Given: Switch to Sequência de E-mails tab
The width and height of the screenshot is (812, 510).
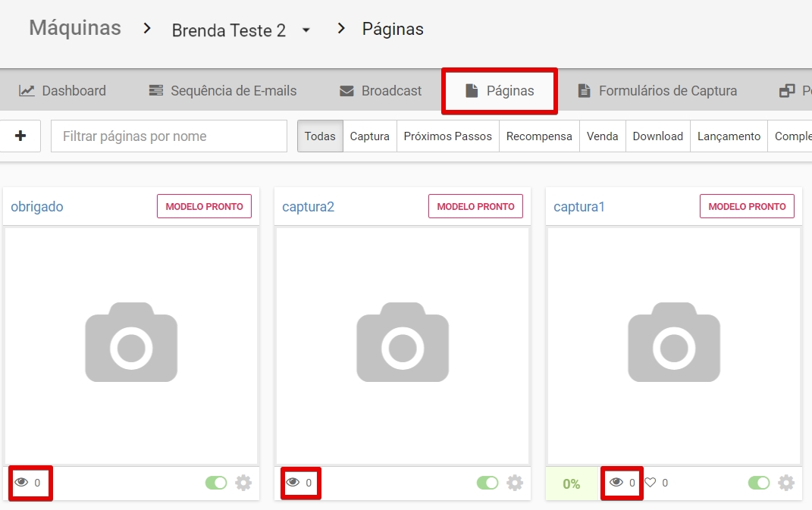Looking at the screenshot, I should coord(223,91).
